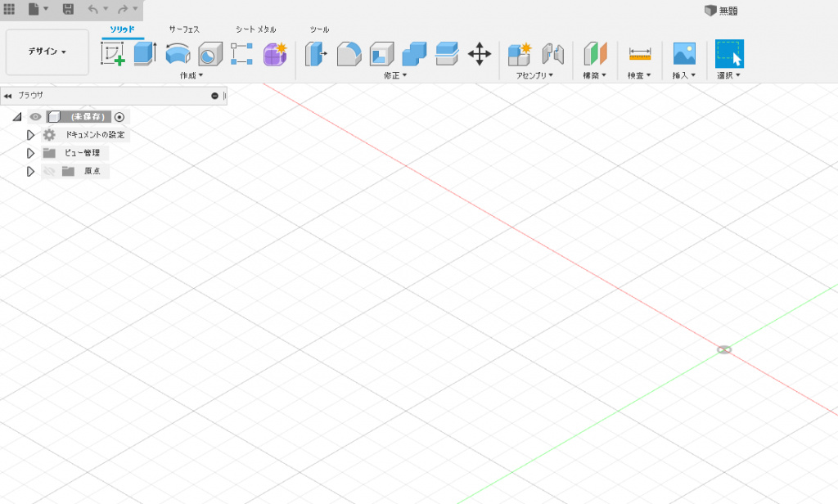The height and width of the screenshot is (504, 838).
Task: Open undo history dropdown arrow
Action: pyautogui.click(x=106, y=8)
